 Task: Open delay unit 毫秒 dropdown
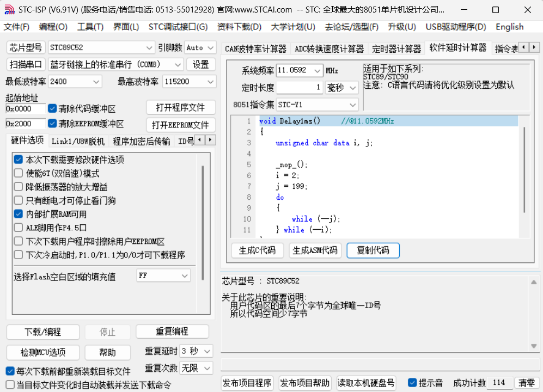[x=341, y=88]
